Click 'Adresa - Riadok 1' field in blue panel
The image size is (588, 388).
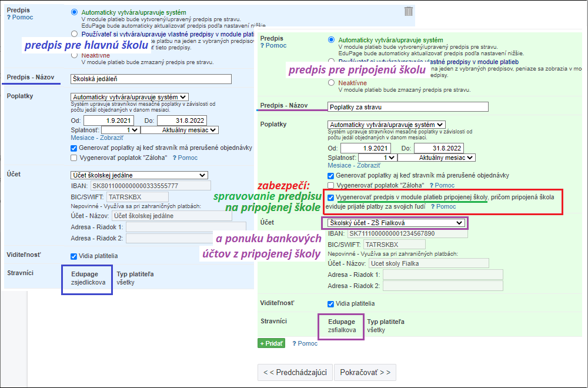(x=186, y=227)
